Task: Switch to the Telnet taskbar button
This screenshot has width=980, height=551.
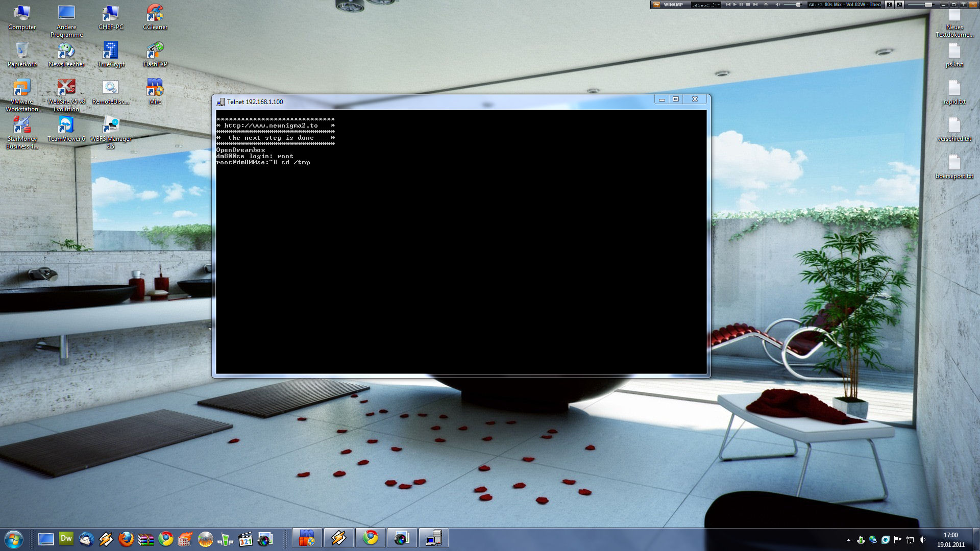Action: (434, 538)
